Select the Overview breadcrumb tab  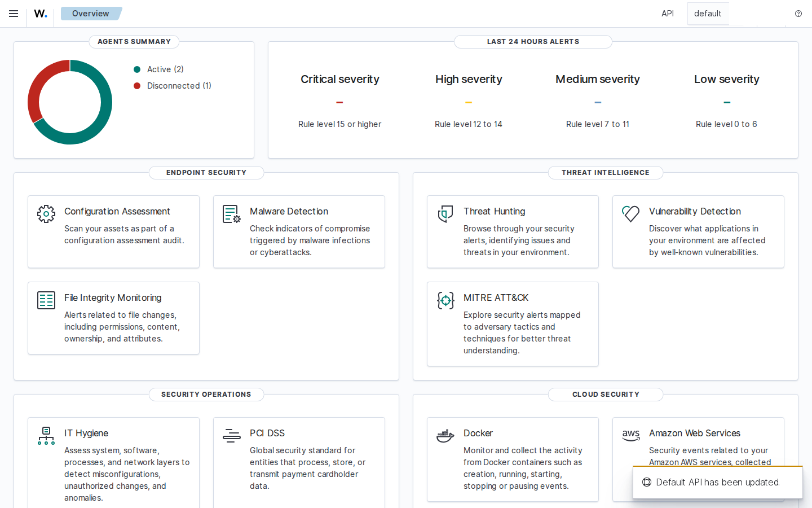point(91,14)
